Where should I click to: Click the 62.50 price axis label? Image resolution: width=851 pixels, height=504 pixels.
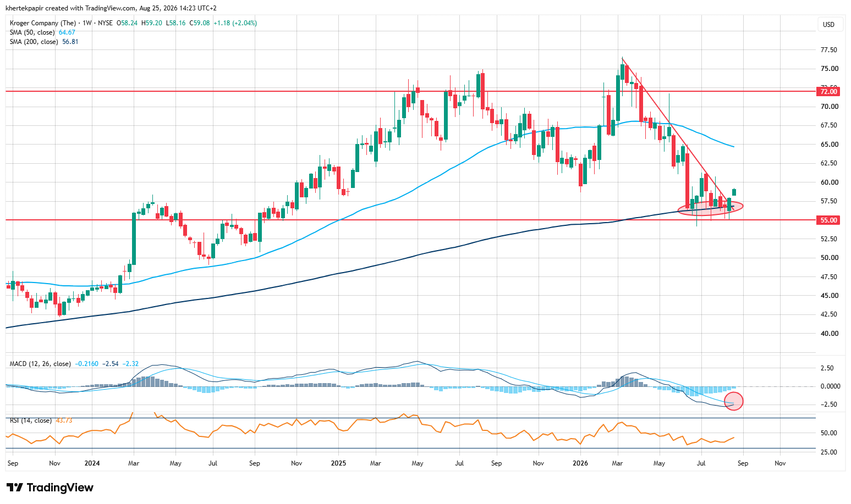coord(828,163)
